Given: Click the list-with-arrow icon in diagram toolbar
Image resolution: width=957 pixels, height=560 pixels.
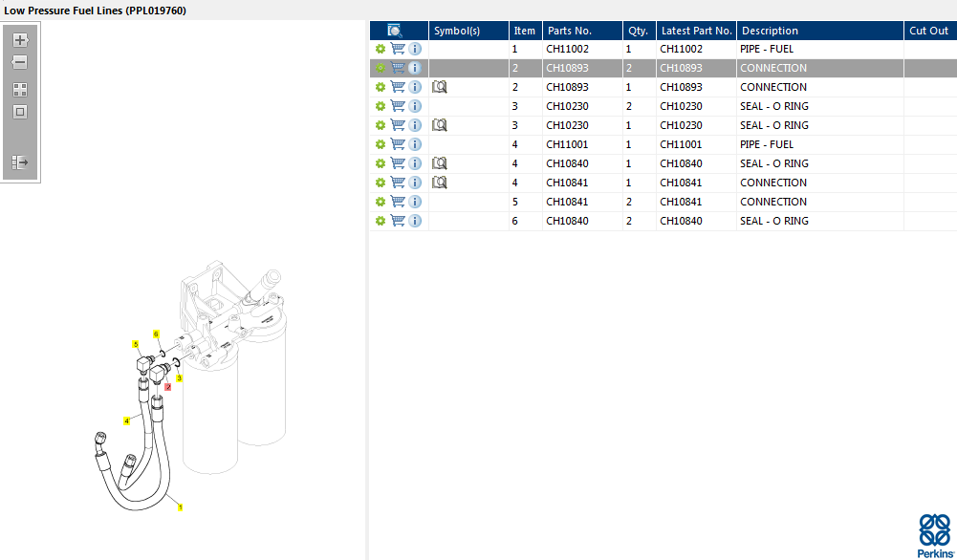Looking at the screenshot, I should [20, 162].
